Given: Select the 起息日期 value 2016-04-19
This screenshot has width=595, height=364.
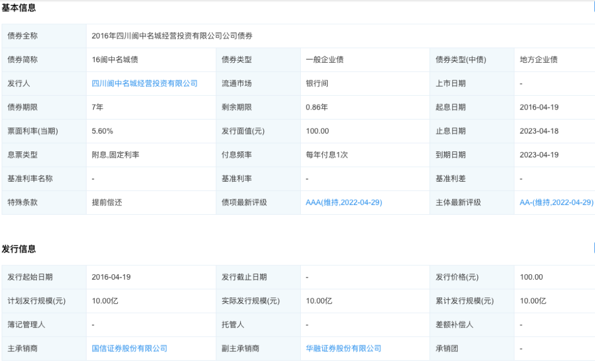Looking at the screenshot, I should pyautogui.click(x=539, y=107).
